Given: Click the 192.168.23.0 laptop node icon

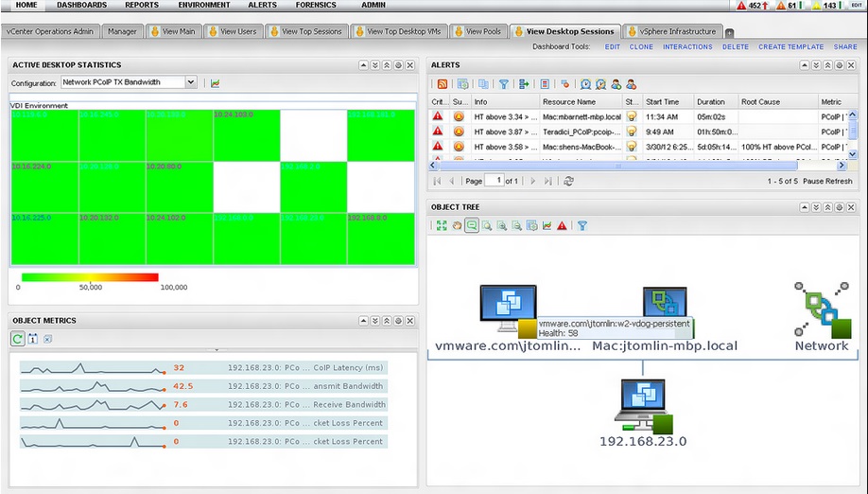Looking at the screenshot, I should tap(644, 407).
